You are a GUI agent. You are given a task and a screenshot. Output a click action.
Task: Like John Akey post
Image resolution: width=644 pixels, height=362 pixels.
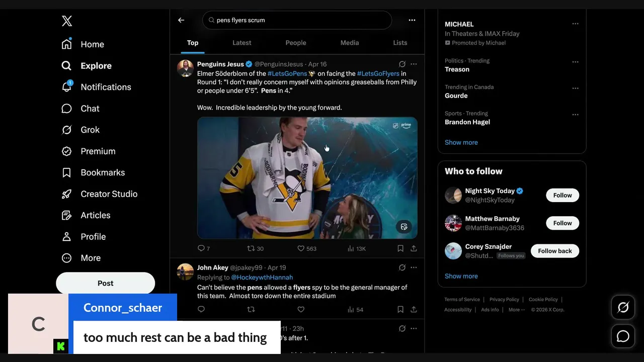coord(301,310)
